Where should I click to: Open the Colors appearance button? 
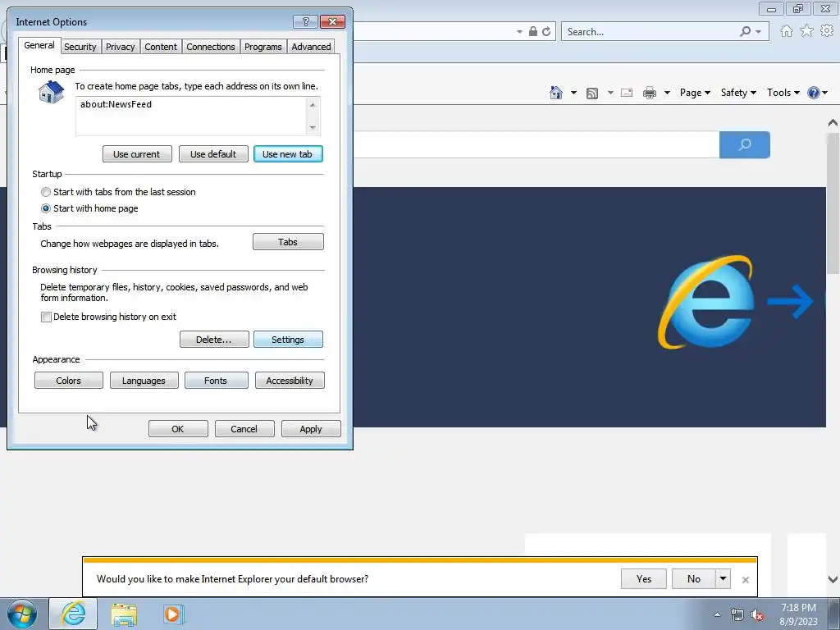click(x=69, y=381)
